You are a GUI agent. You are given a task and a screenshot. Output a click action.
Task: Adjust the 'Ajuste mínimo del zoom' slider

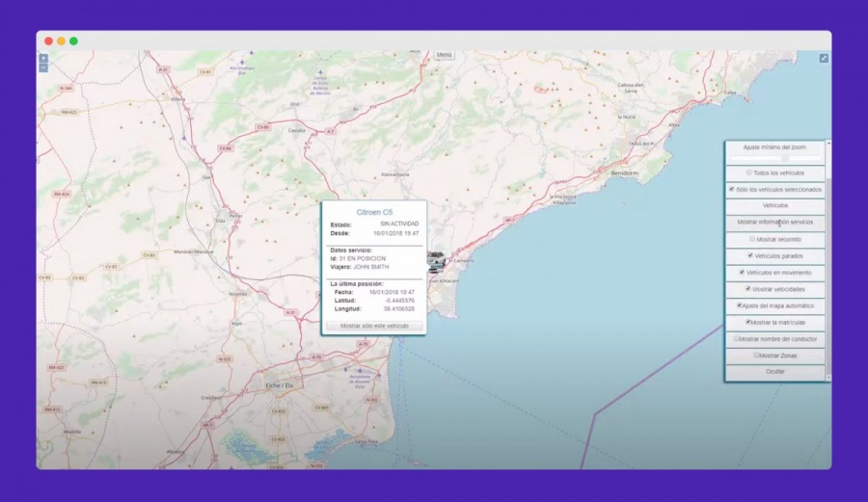click(x=775, y=159)
